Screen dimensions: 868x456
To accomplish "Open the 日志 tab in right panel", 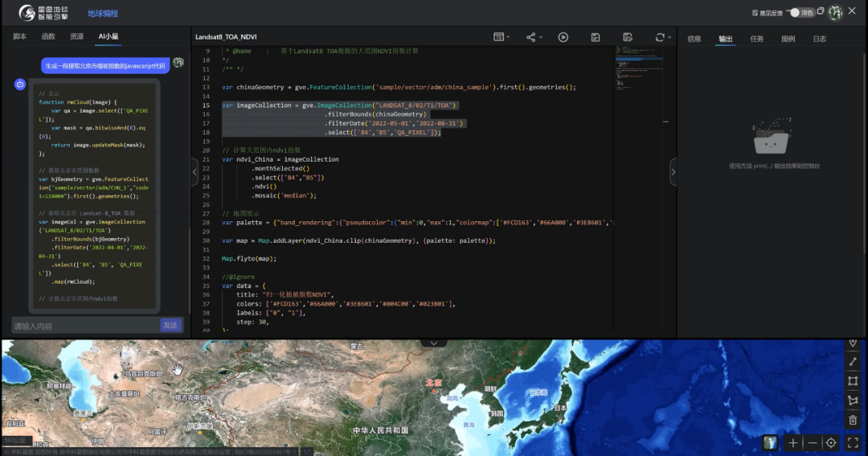I will [819, 39].
